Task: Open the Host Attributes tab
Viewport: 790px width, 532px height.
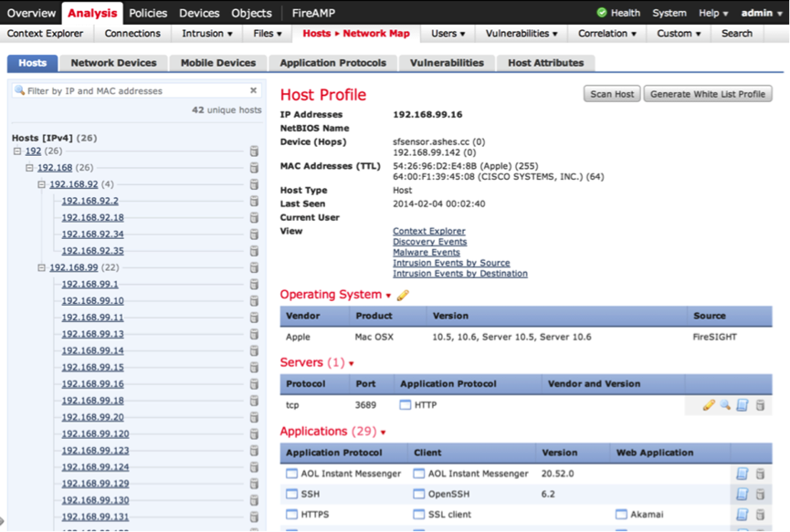Action: click(x=545, y=63)
